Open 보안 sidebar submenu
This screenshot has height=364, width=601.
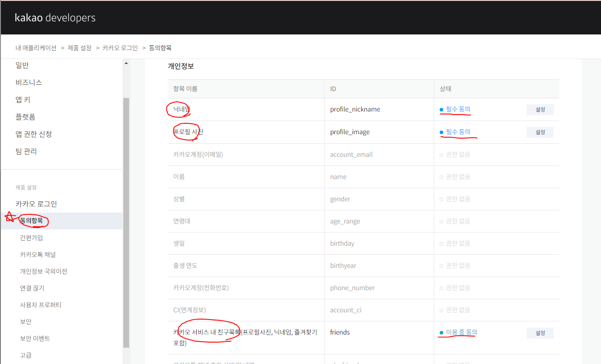pyautogui.click(x=26, y=321)
